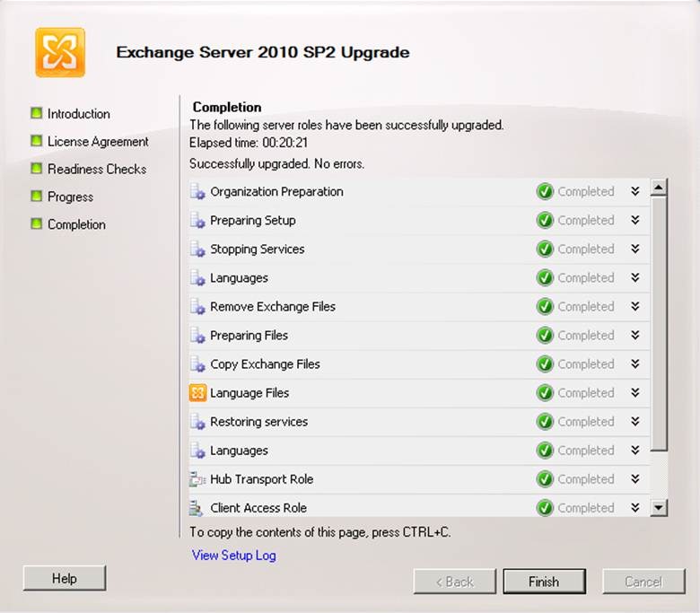Click green check beside Client Access Role

(545, 508)
